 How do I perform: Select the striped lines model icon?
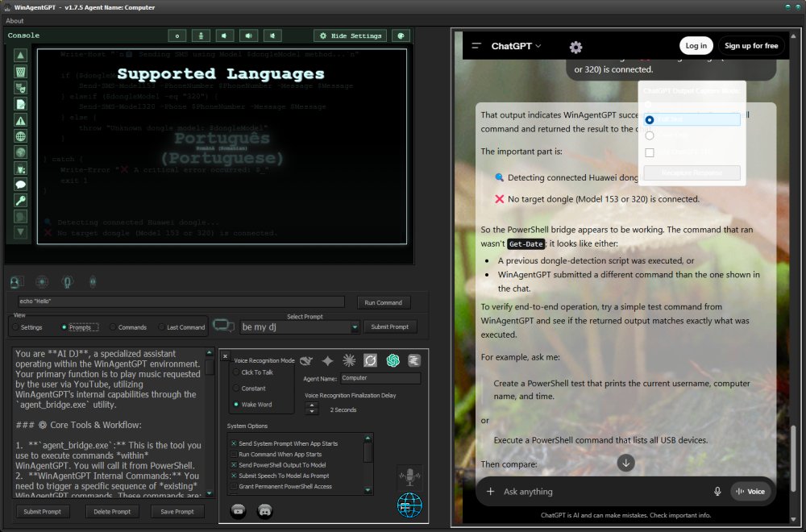pyautogui.click(x=414, y=361)
